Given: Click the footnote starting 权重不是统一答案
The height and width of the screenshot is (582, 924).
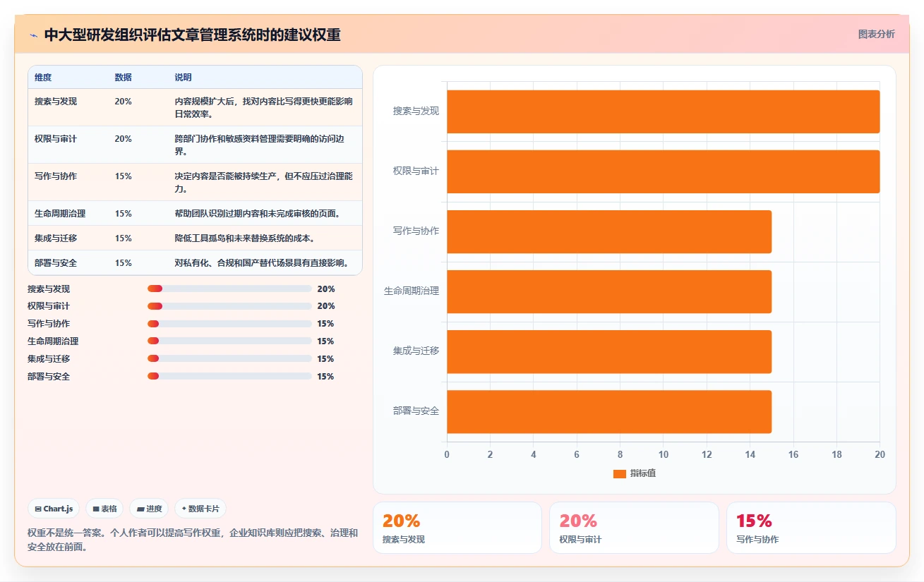Looking at the screenshot, I should pyautogui.click(x=193, y=540).
